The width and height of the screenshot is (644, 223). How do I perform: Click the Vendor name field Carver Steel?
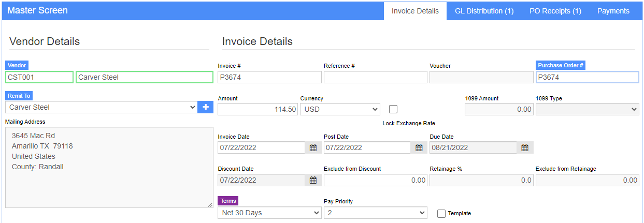[x=145, y=77]
